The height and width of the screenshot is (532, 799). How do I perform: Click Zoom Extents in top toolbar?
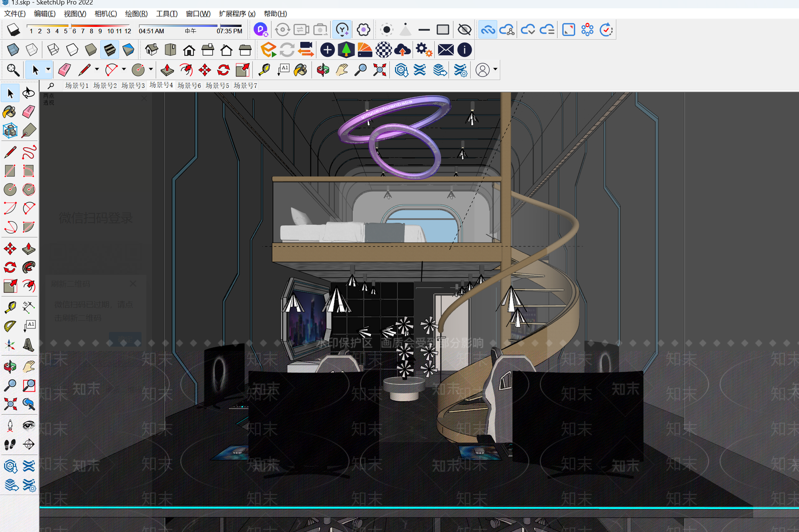click(x=380, y=70)
